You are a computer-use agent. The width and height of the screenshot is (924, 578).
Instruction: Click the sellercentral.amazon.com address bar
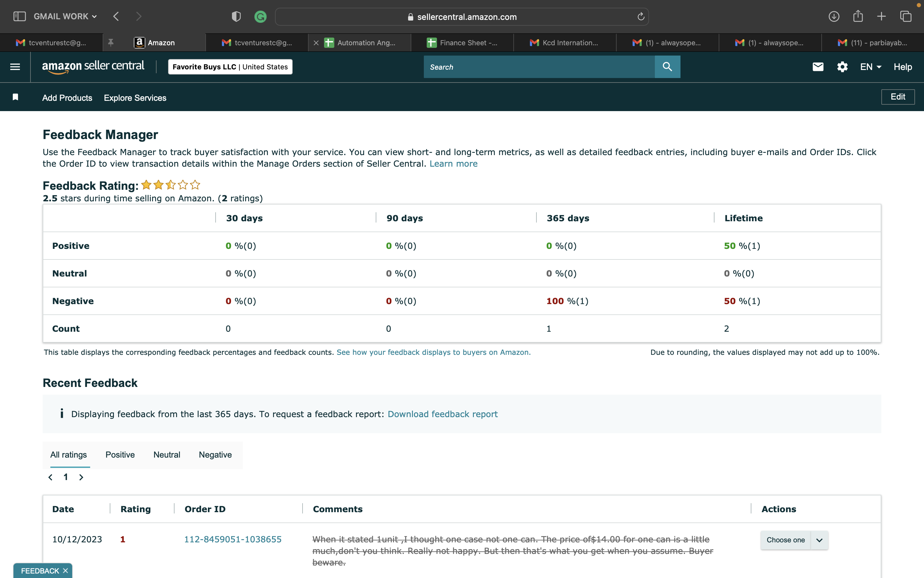pos(462,16)
